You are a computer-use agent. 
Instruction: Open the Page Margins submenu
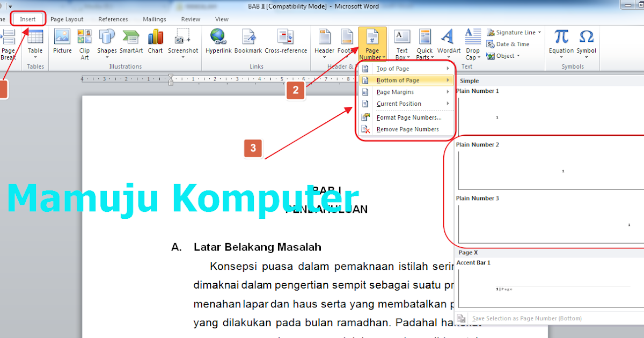[x=407, y=92]
